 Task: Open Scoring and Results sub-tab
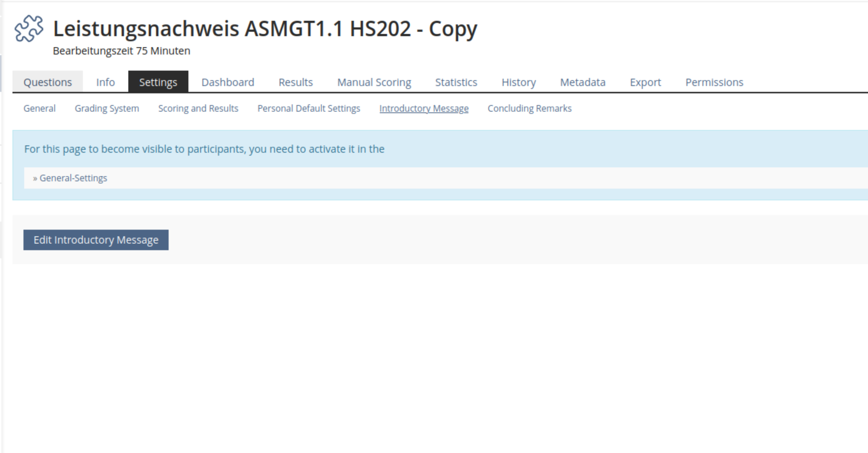(x=198, y=108)
